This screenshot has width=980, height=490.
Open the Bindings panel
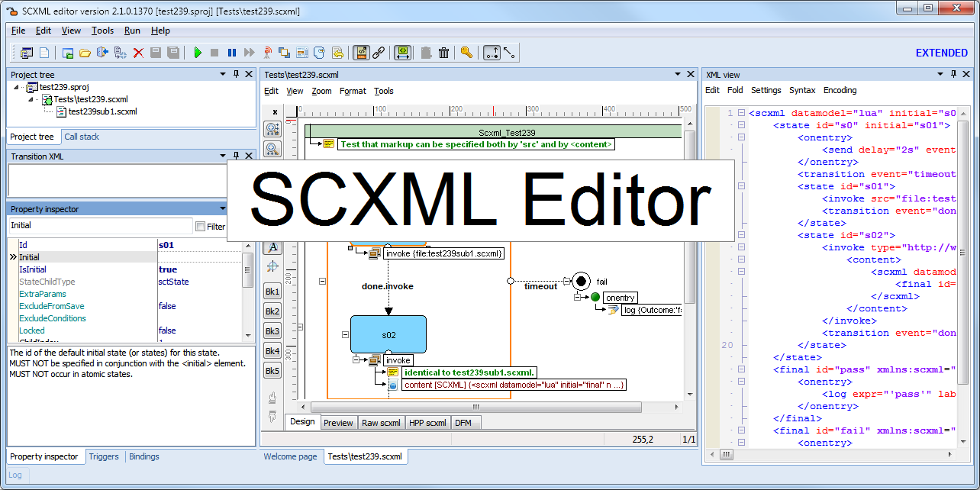(x=143, y=456)
